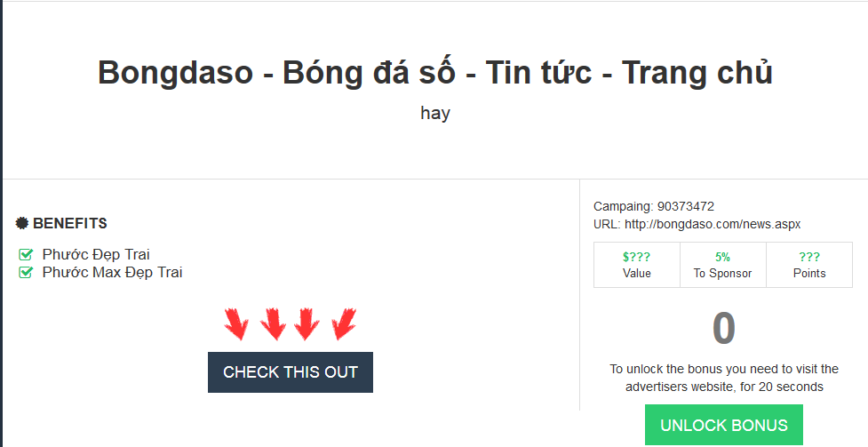Click the unlock bonus instruction text
This screenshot has height=447, width=868.
pos(723,378)
